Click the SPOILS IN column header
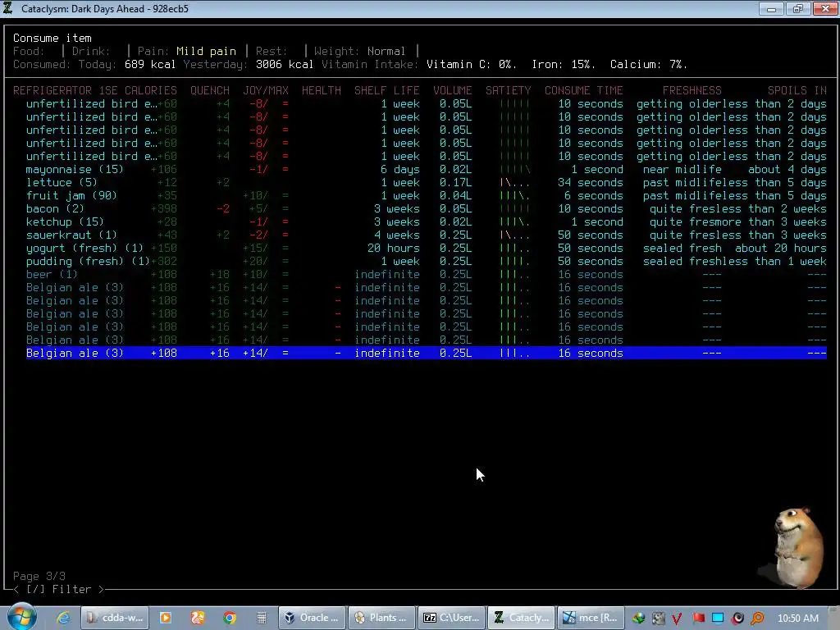Viewport: 840px width, 630px height. point(797,90)
